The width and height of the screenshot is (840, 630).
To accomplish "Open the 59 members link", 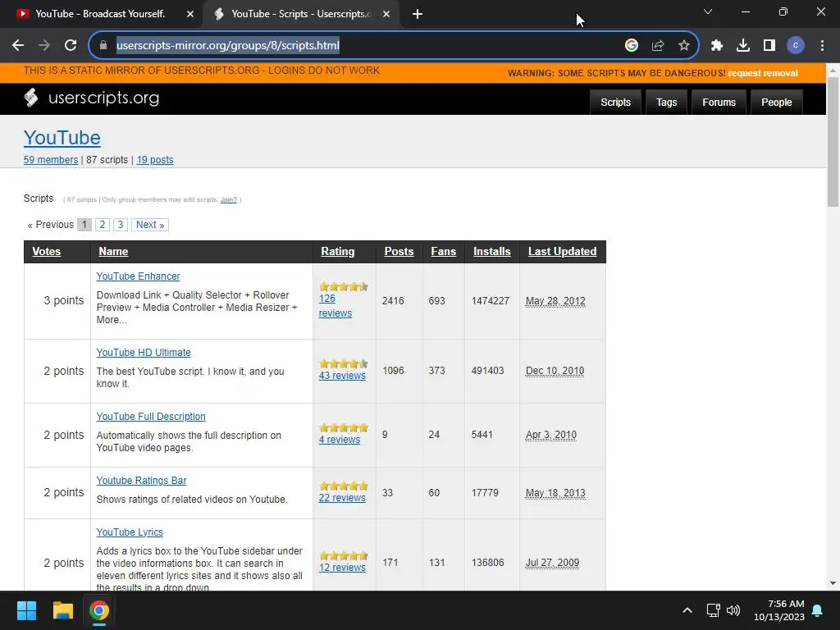I will point(51,160).
